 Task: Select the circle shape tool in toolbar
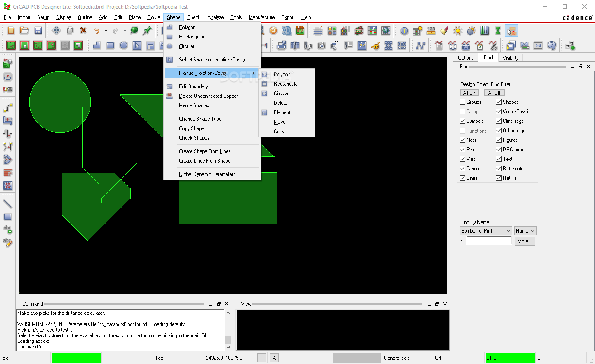tap(124, 45)
